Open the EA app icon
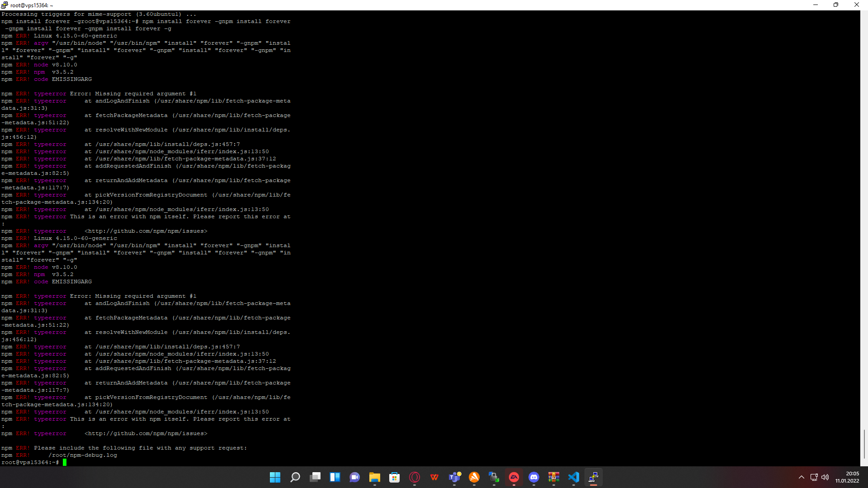The height and width of the screenshot is (488, 868). 514,477
